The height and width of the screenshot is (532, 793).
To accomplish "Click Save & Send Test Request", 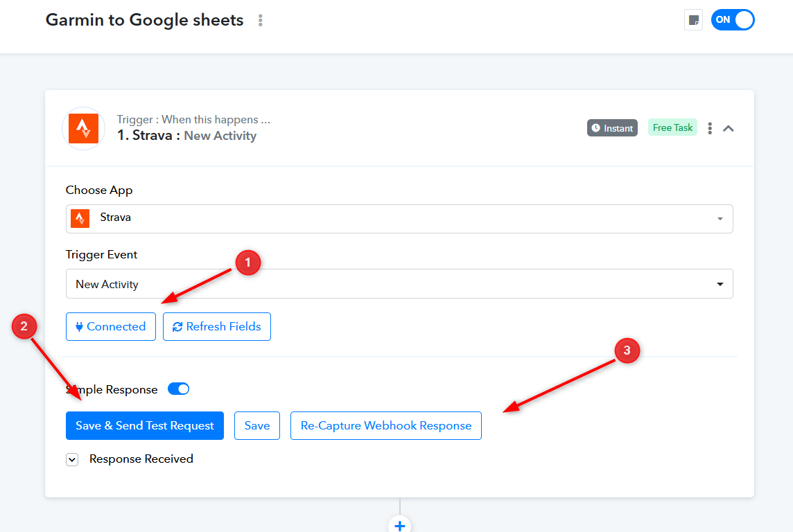I will pos(145,425).
